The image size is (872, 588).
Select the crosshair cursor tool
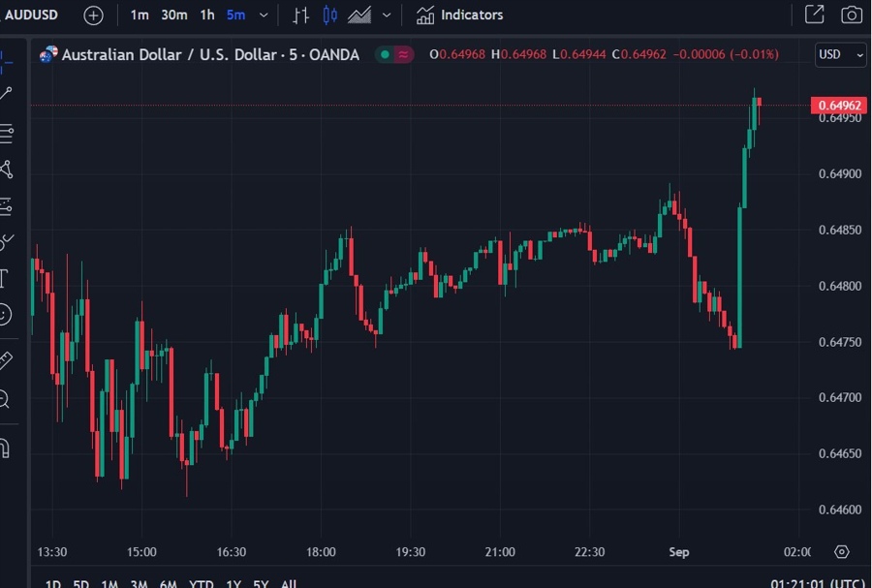[6, 61]
